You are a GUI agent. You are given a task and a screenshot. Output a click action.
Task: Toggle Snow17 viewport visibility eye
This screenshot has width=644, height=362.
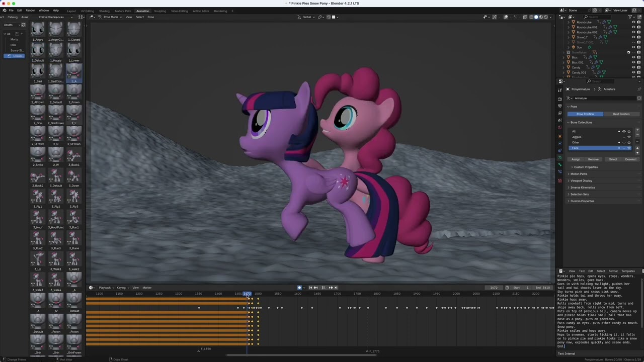click(633, 37)
